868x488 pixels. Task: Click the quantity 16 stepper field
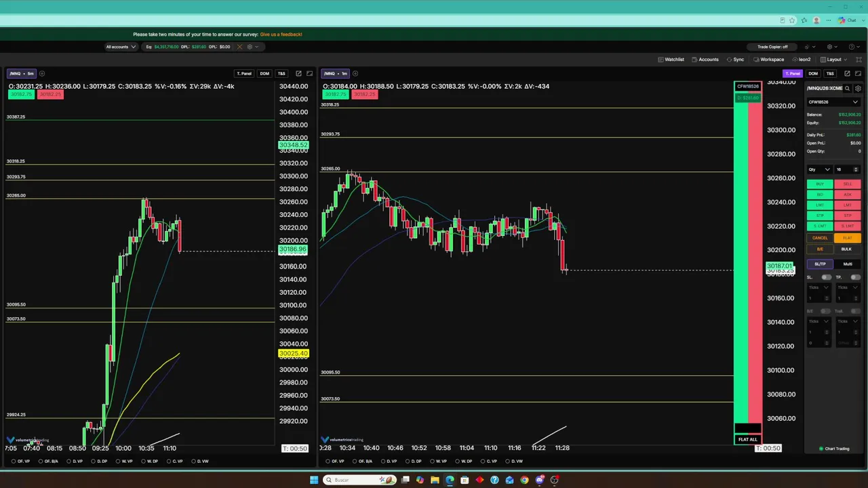(x=847, y=169)
